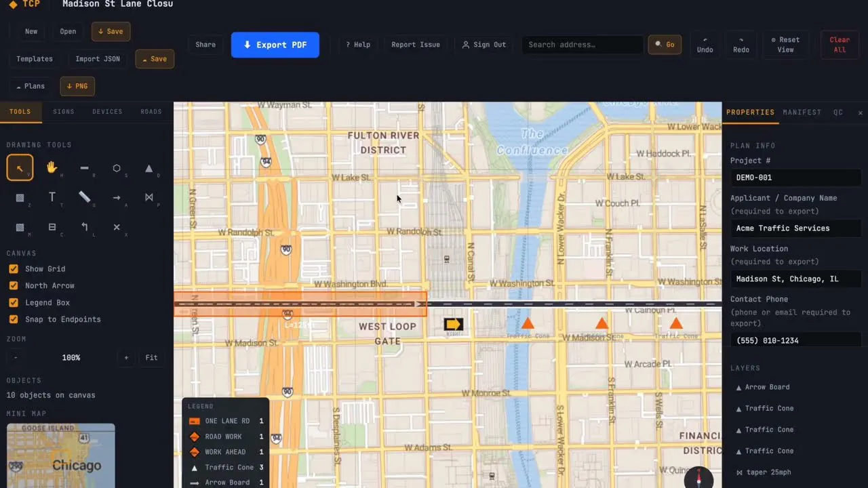Switch to the Tools tab
Screen dimensions: 868x488
point(20,112)
